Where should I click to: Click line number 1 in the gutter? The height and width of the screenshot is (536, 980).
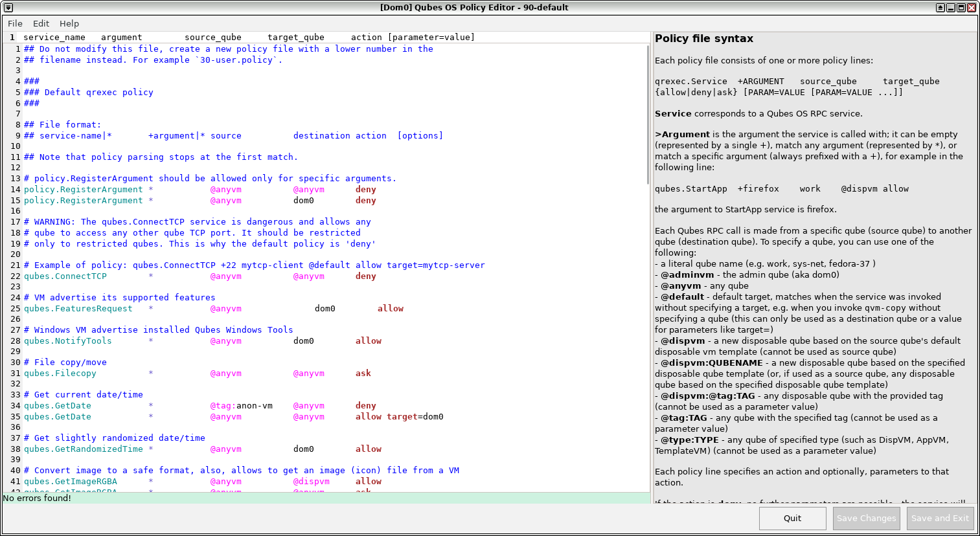18,49
